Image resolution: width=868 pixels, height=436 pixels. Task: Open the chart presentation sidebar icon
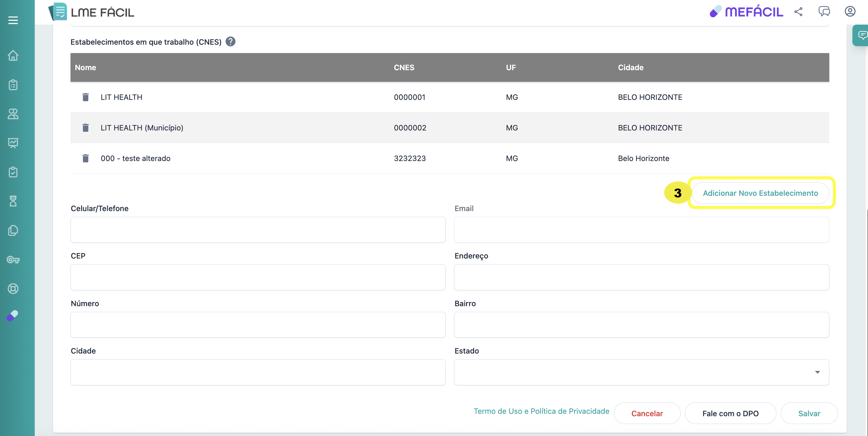tap(13, 143)
